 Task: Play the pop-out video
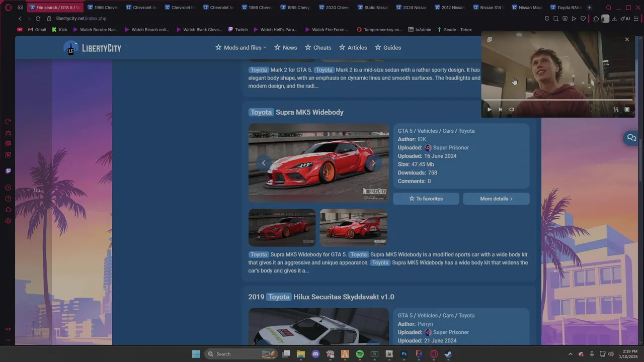point(489,110)
